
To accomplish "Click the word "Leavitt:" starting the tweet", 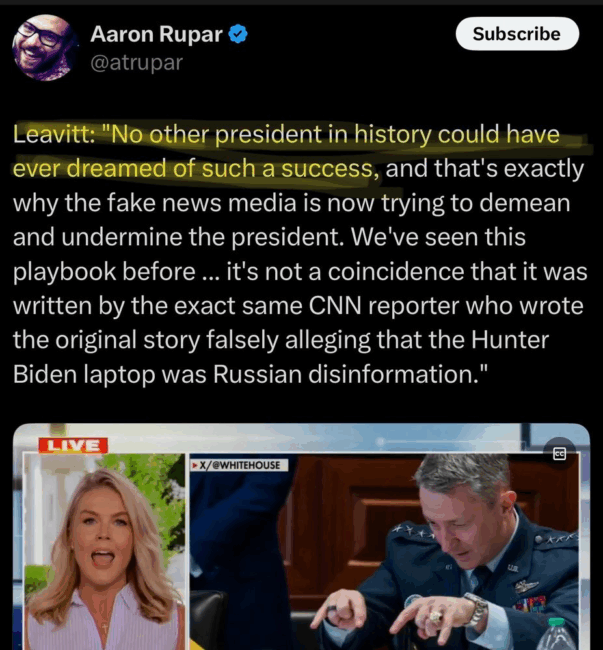I will 54,134.
